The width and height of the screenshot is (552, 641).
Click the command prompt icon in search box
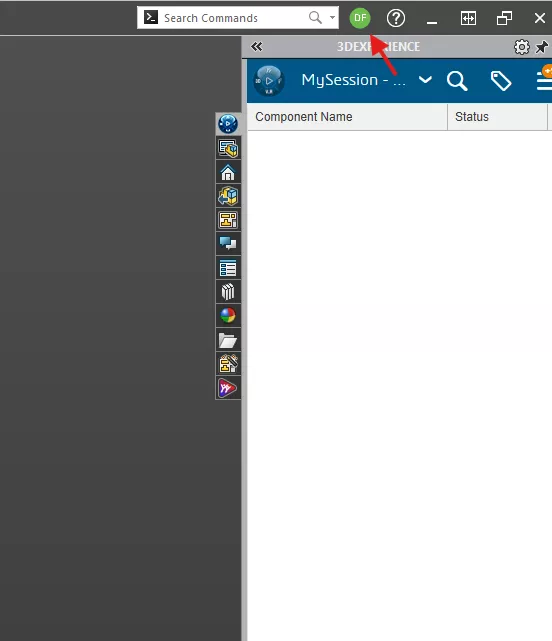pyautogui.click(x=151, y=17)
